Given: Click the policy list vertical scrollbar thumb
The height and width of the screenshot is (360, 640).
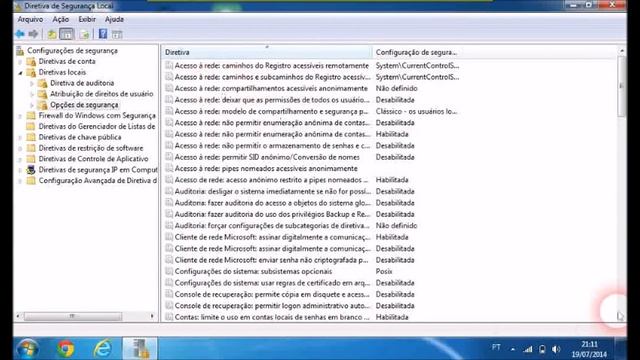Looking at the screenshot, I should click(621, 86).
